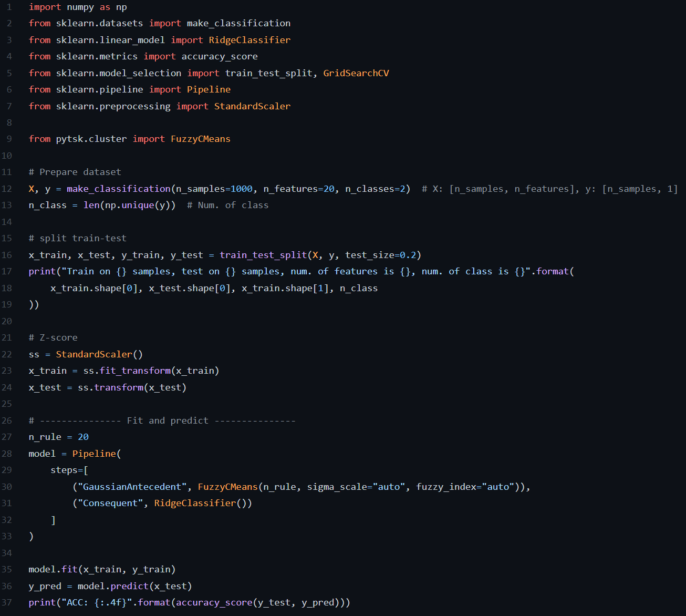Click the RidgeClassifier import on line 3
Screen dimensions: 686x616
pos(249,40)
